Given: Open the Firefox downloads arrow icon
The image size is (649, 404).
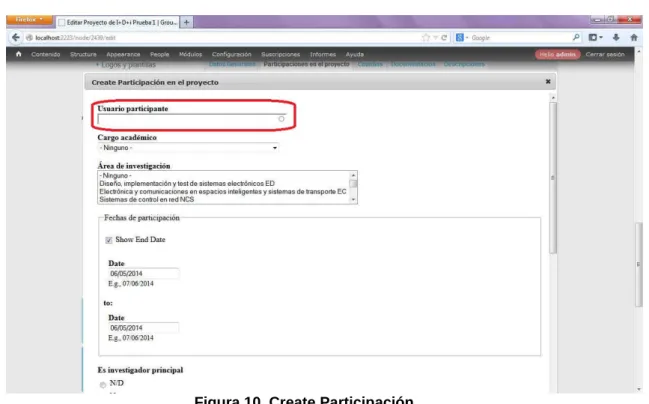Looking at the screenshot, I should coord(616,37).
